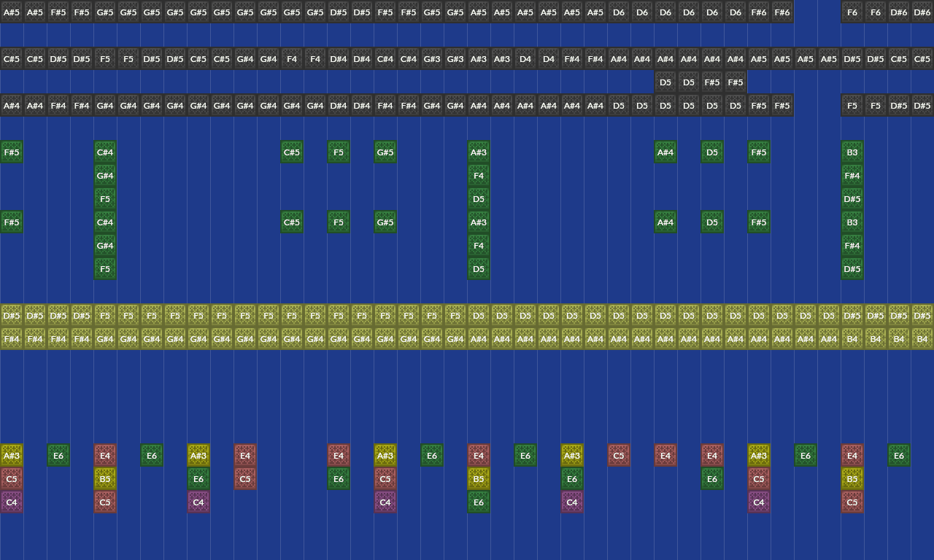Click the green C#4 note in the green chord stack
This screenshot has width=934, height=560.
[104, 152]
